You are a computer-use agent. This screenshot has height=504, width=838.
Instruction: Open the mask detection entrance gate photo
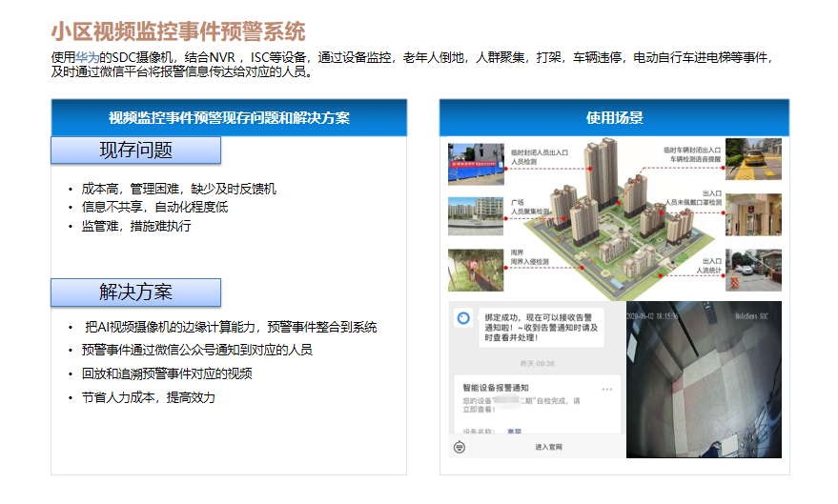coord(753,215)
